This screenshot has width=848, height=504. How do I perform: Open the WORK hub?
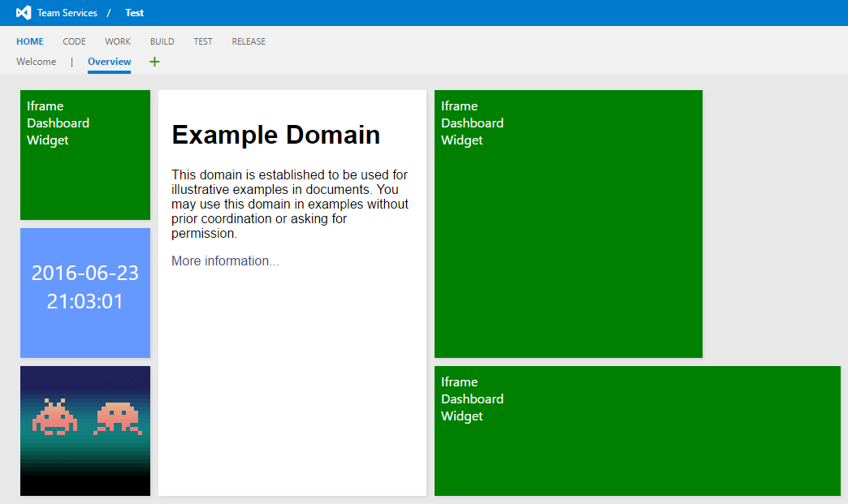tap(118, 41)
